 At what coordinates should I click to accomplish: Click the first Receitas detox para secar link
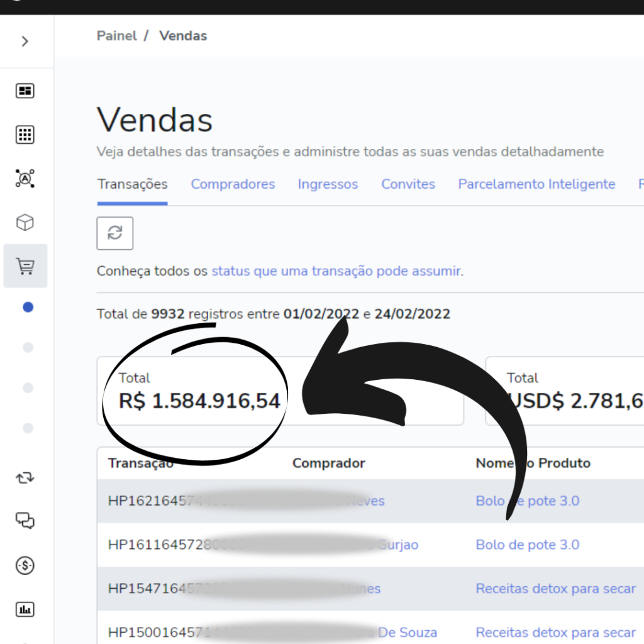(555, 589)
